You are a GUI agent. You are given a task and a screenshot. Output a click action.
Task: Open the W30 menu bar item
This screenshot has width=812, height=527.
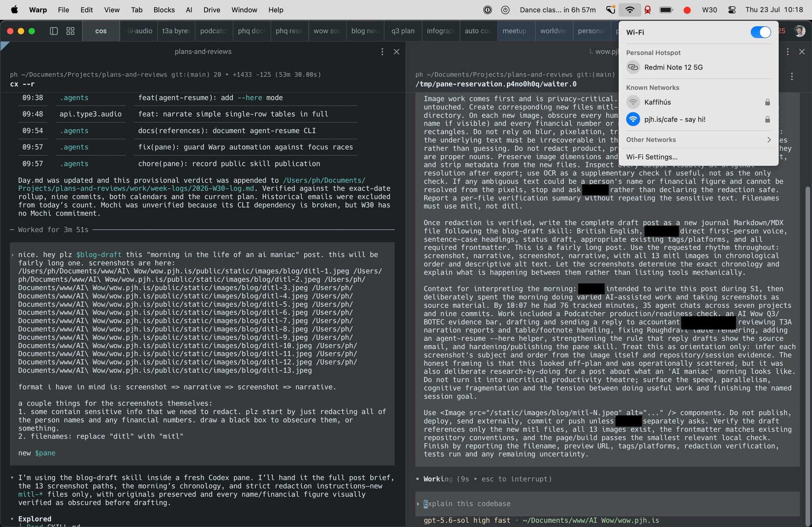tap(709, 10)
